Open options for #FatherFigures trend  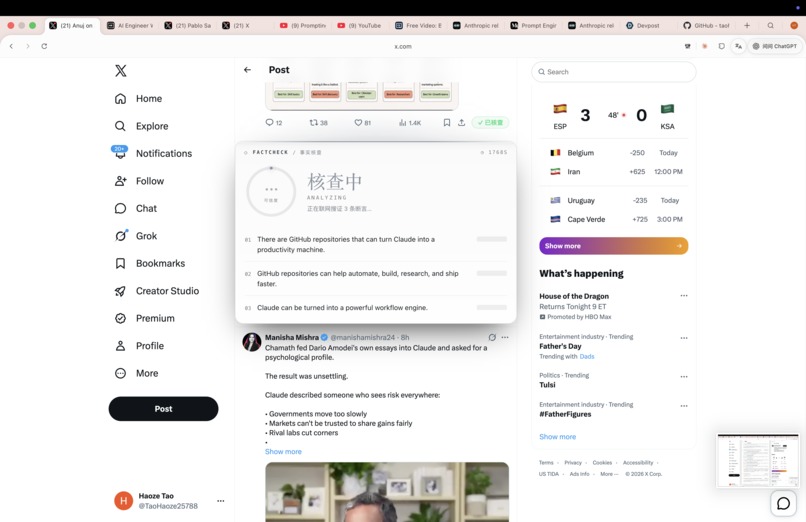coord(684,406)
